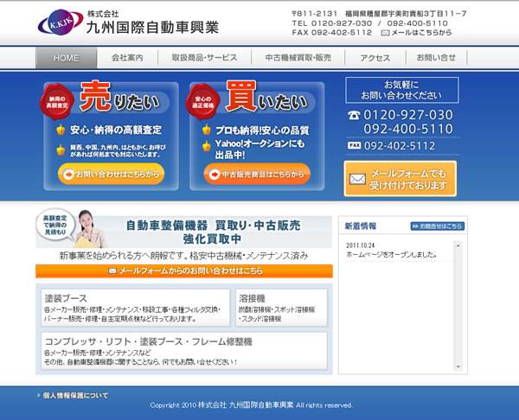Click the FAX icon beside 092-402-5112
Viewport: 519px width, 420px height.
click(x=354, y=145)
